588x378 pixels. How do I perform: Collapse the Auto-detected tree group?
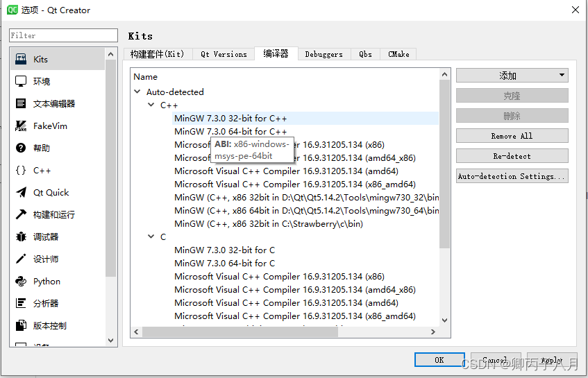click(137, 92)
